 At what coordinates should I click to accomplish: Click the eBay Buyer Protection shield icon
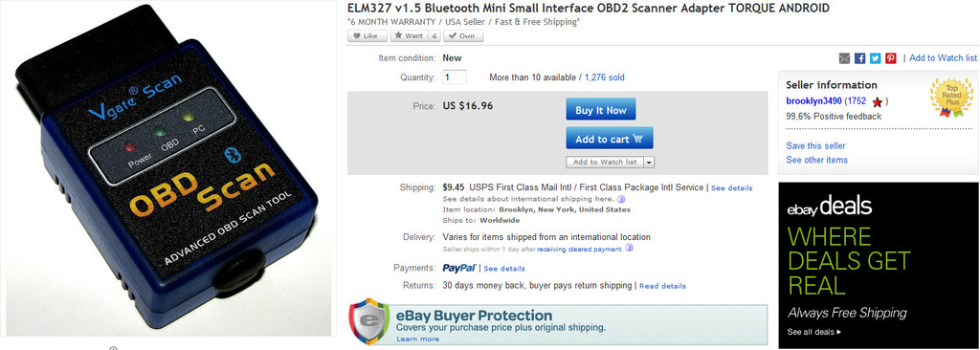pyautogui.click(x=369, y=322)
